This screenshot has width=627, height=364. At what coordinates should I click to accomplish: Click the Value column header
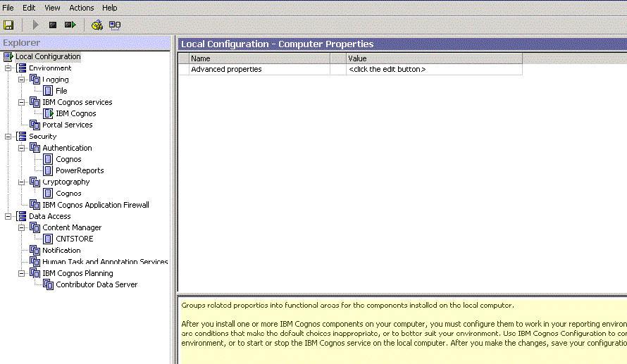tap(434, 58)
